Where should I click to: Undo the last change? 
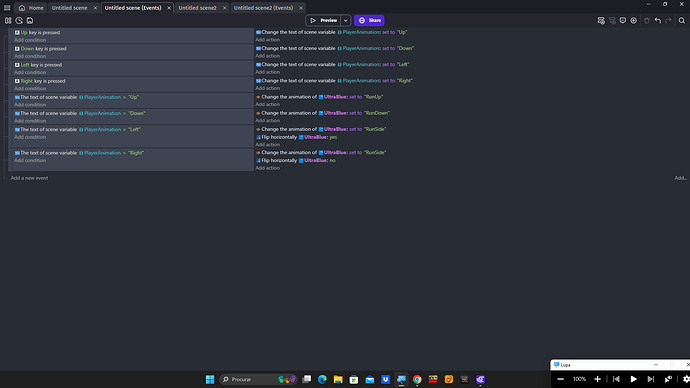[658, 20]
